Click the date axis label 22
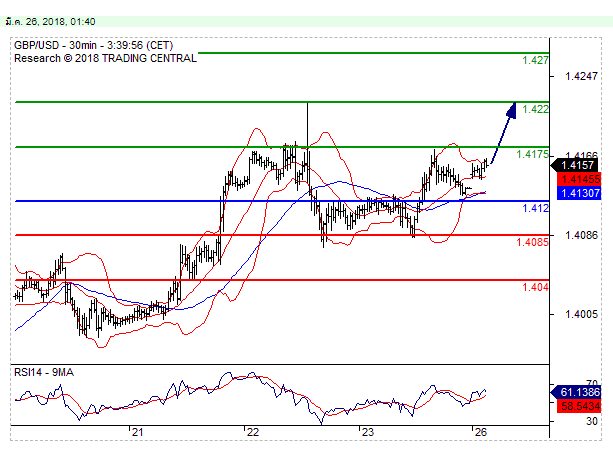This screenshot has width=613, height=453. [253, 432]
